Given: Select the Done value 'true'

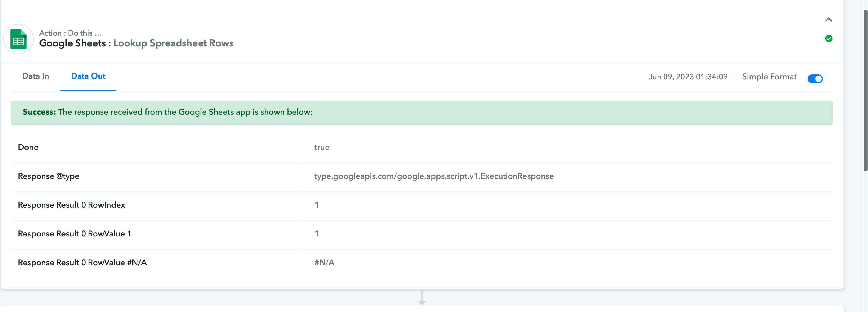Looking at the screenshot, I should [x=322, y=148].
